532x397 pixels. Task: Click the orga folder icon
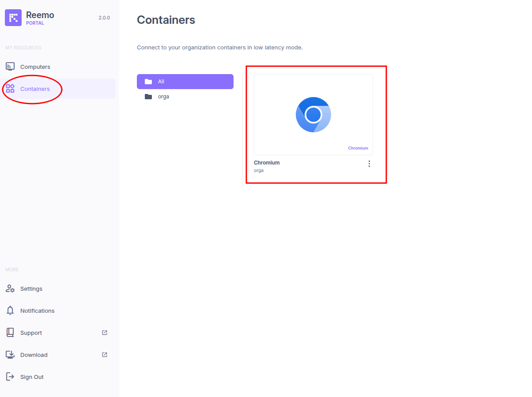point(148,97)
